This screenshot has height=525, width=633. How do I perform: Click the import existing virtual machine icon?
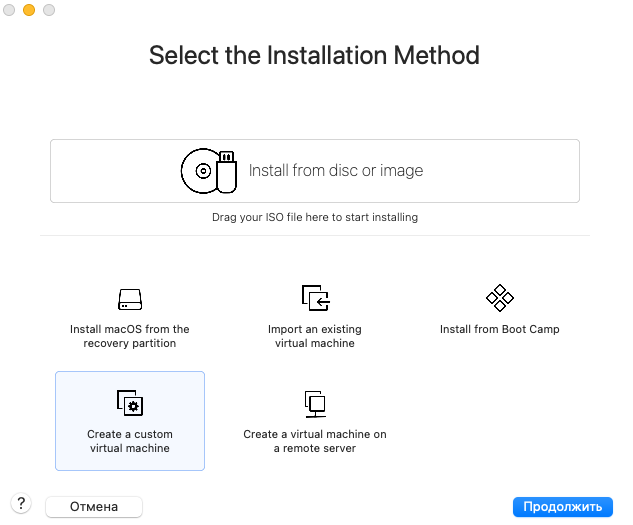coord(315,298)
